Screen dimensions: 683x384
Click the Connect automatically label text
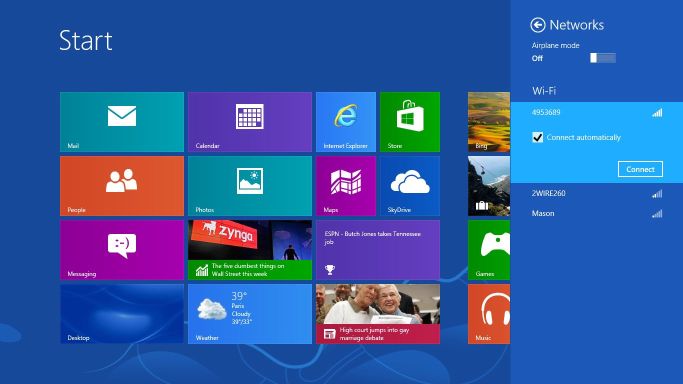tap(583, 138)
